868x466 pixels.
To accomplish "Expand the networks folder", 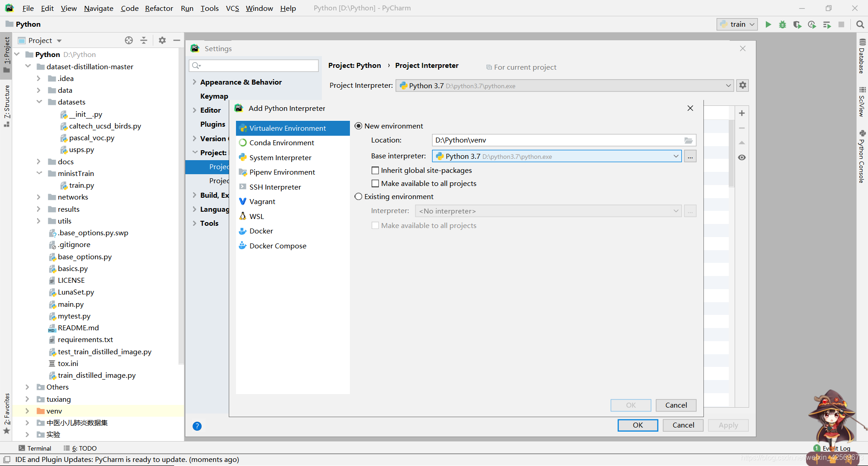I will [38, 197].
